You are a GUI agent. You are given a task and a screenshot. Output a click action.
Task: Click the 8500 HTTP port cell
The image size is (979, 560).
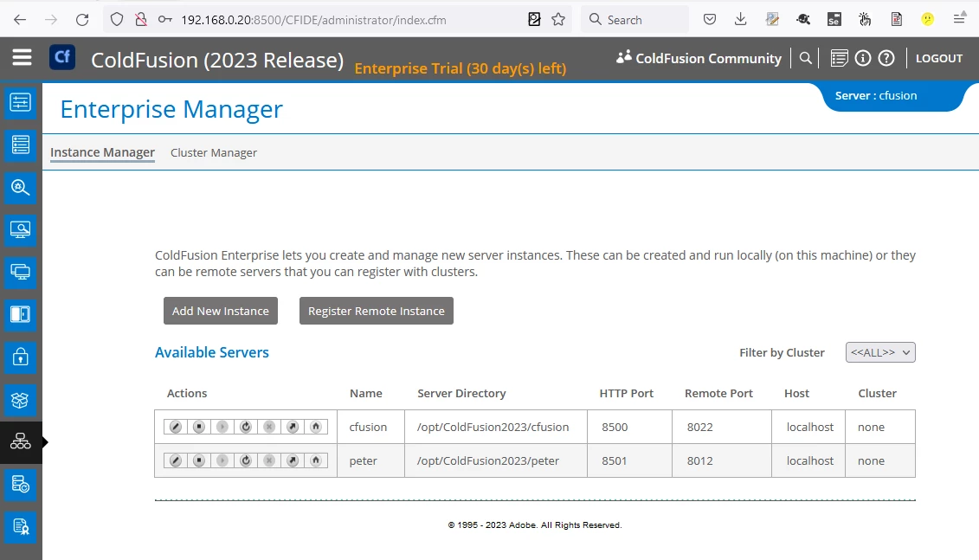tap(629, 427)
